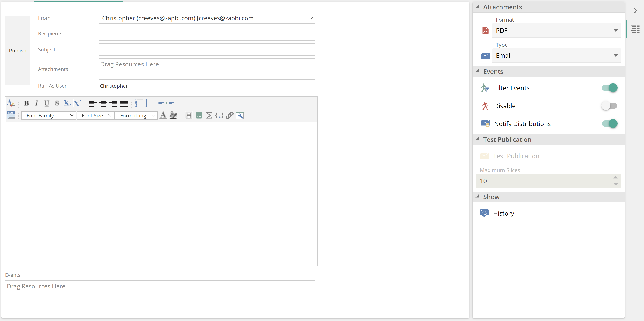Open the Font Family dropdown
The image size is (644, 321).
[47, 115]
